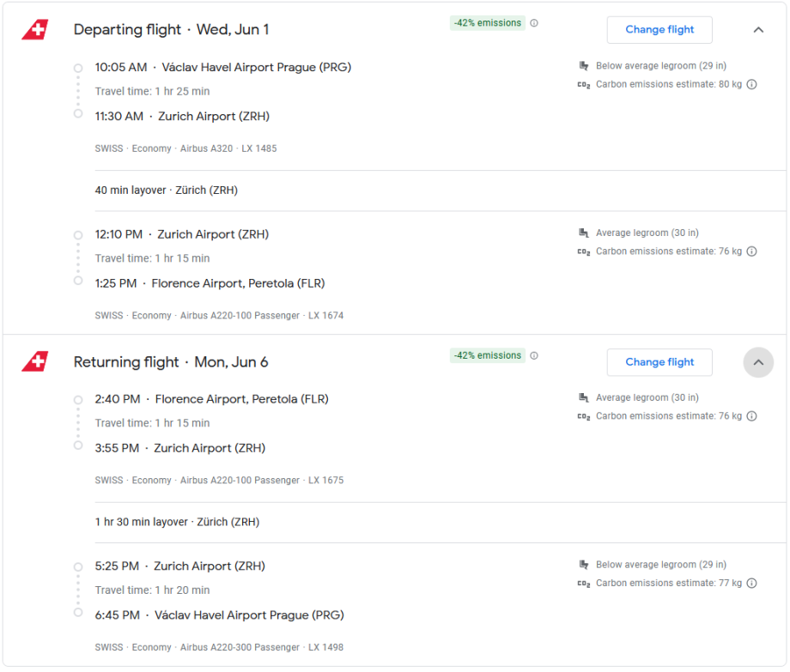Viewport: 790px width, 672px height.
Task: Click the departing flight -42% emissions badge
Action: pos(487,23)
